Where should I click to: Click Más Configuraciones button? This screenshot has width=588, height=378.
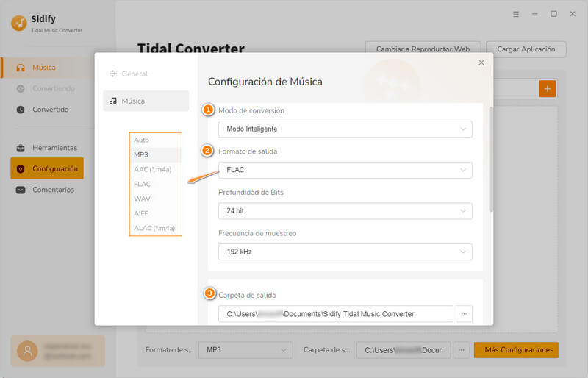click(x=516, y=350)
